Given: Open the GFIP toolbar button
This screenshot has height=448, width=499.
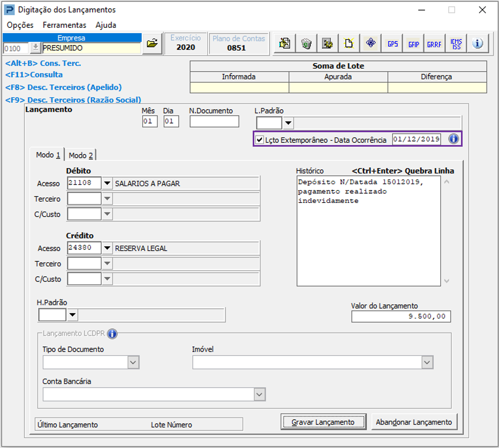Looking at the screenshot, I should pyautogui.click(x=413, y=43).
